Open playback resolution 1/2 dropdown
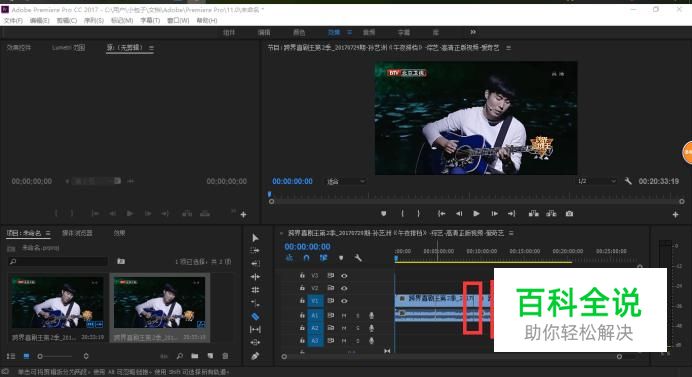The width and height of the screenshot is (692, 377). (x=596, y=181)
